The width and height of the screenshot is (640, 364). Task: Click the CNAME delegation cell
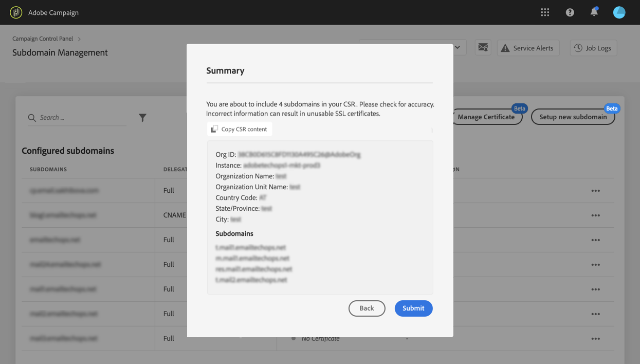tap(174, 215)
